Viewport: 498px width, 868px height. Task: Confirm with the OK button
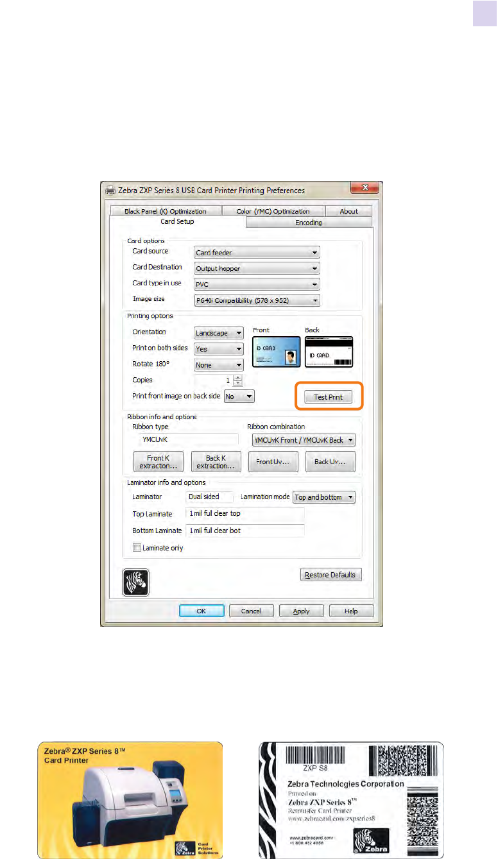(x=202, y=611)
